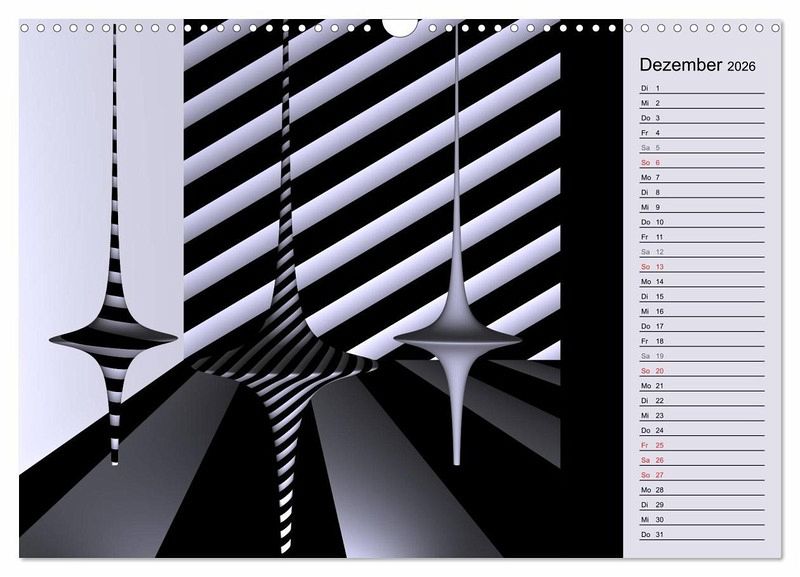This screenshot has width=800, height=577.
Task: Select the red So 20 entry
Action: (700, 371)
